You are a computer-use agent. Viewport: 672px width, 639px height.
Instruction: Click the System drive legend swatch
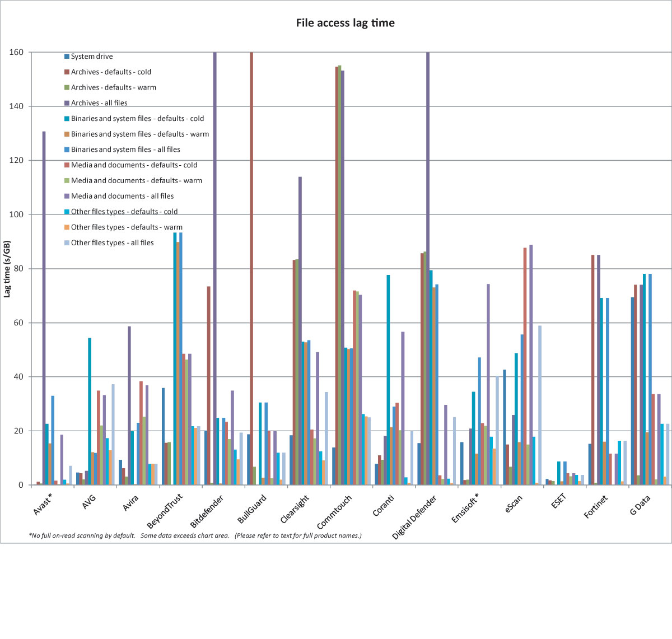tap(67, 57)
